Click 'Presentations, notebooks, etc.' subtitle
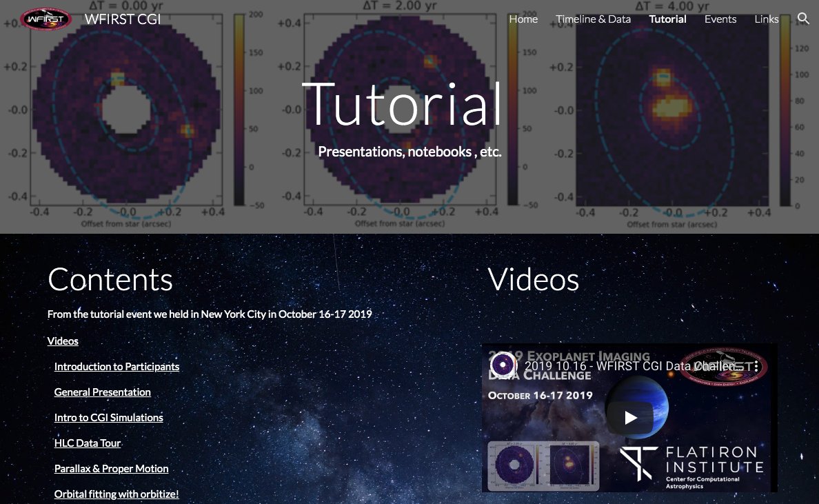Screen dimensions: 819x504 (x=410, y=152)
